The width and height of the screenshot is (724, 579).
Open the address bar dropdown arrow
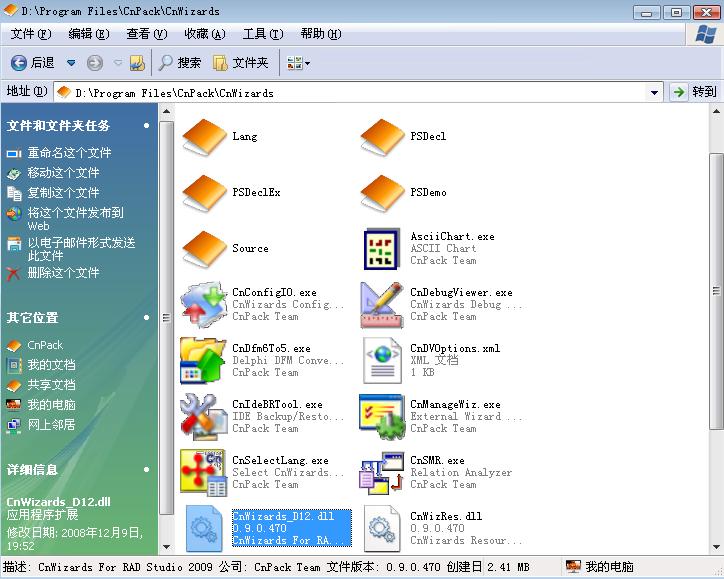click(x=655, y=92)
